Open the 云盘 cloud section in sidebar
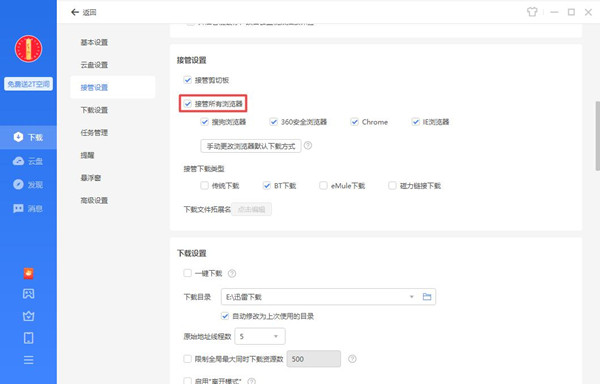Screen dimensions: 600x384 (x=28, y=161)
